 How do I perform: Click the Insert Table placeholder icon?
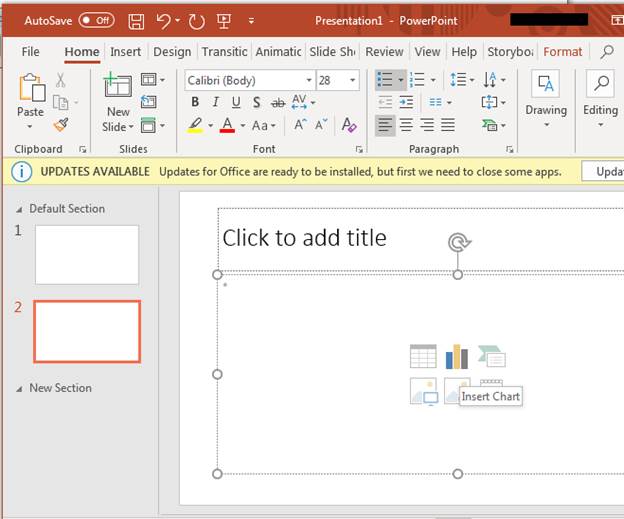click(423, 356)
